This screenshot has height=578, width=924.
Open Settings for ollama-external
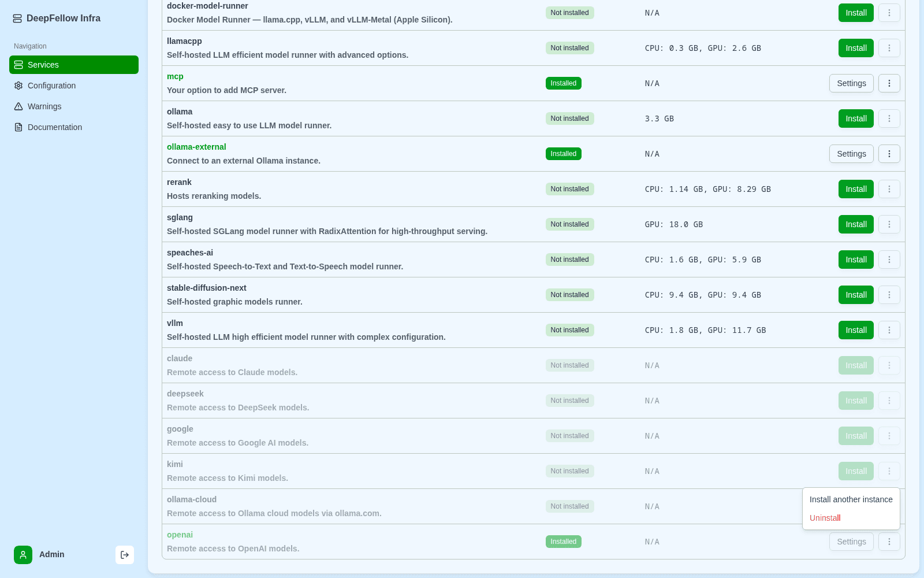point(851,154)
